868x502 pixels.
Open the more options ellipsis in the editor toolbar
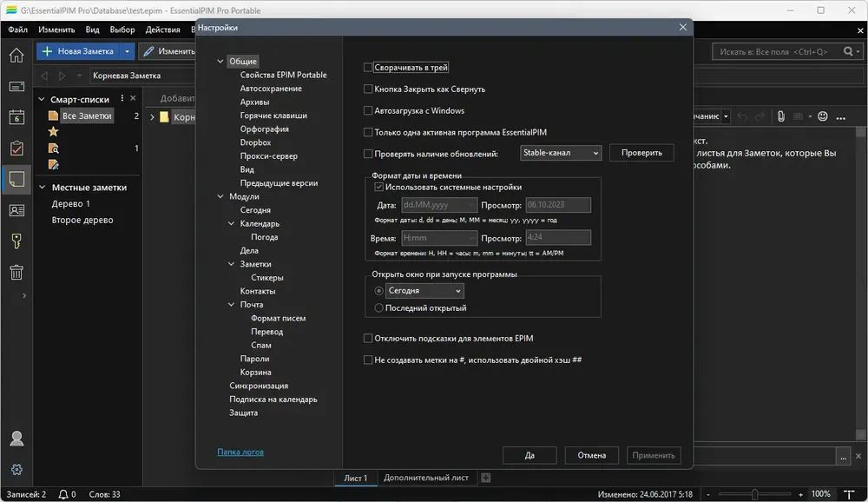tap(841, 117)
